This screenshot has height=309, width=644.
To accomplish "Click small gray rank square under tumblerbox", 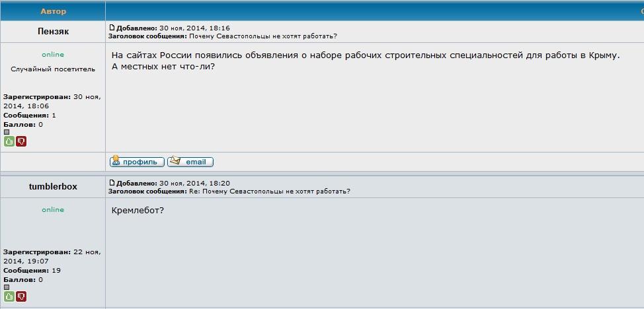I will click(x=6, y=287).
